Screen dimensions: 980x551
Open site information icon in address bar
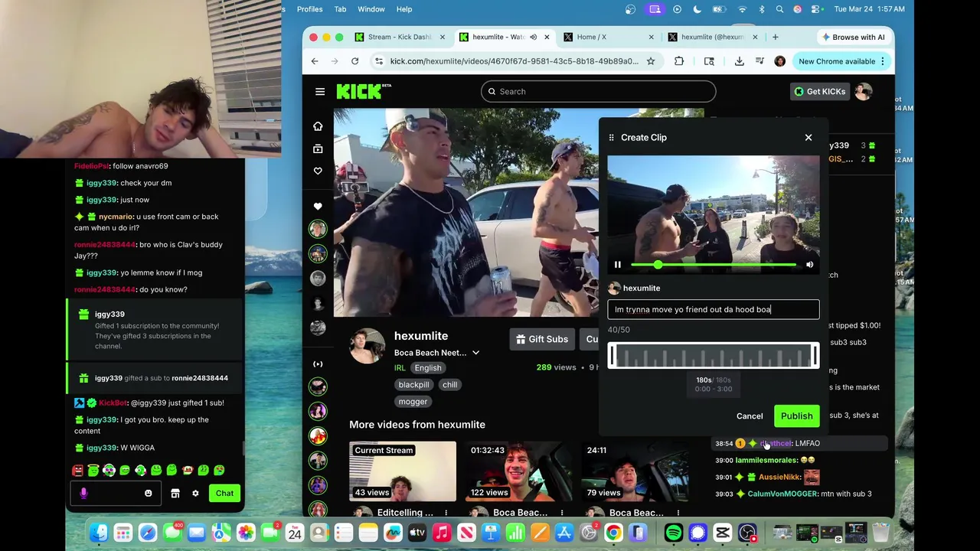tap(378, 61)
